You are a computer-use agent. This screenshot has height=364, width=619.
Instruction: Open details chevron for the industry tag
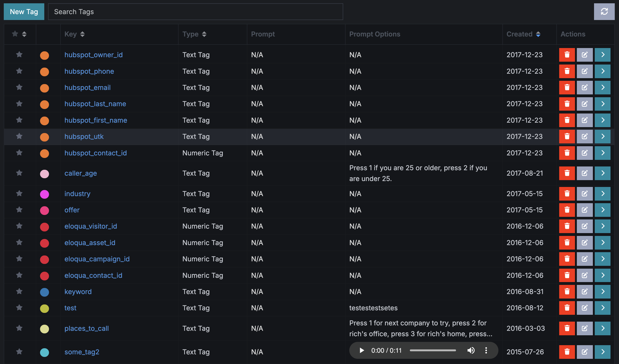[603, 194]
